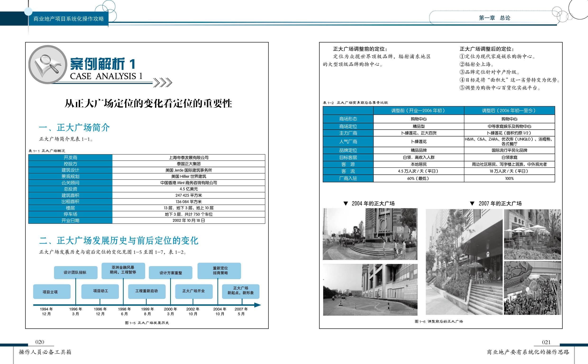Click the 正大广场开业 timeline box
This screenshot has height=364, width=588.
194,291
